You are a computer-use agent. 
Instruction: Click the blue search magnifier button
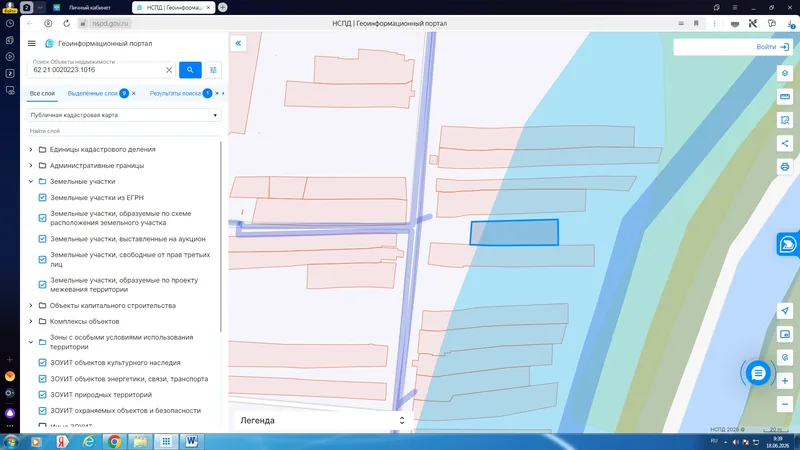(x=190, y=70)
